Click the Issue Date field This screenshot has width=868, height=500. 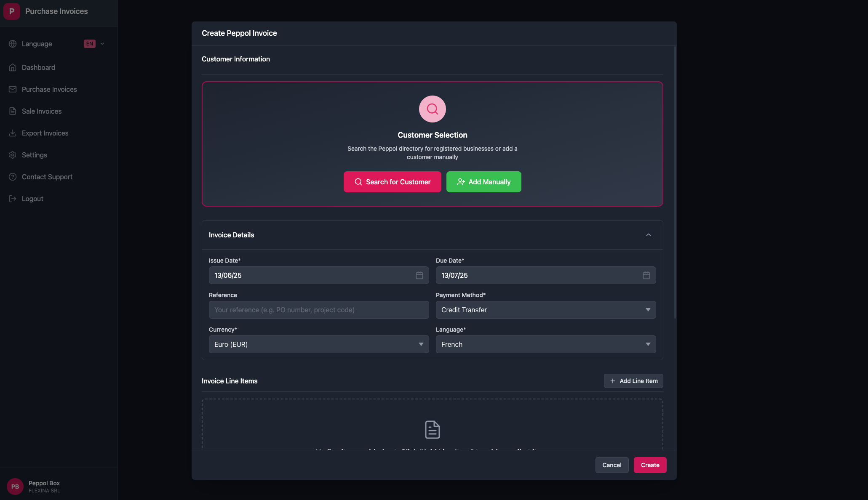pos(319,275)
